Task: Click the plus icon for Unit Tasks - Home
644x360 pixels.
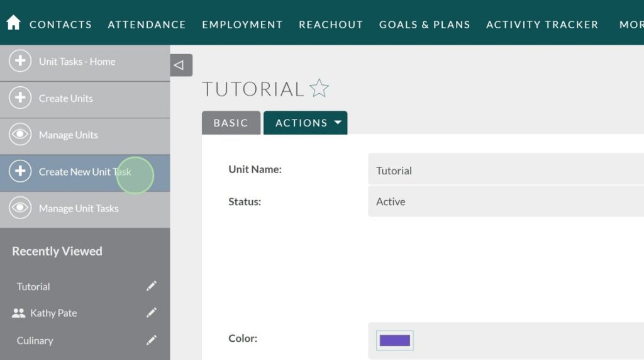Action: click(x=20, y=62)
